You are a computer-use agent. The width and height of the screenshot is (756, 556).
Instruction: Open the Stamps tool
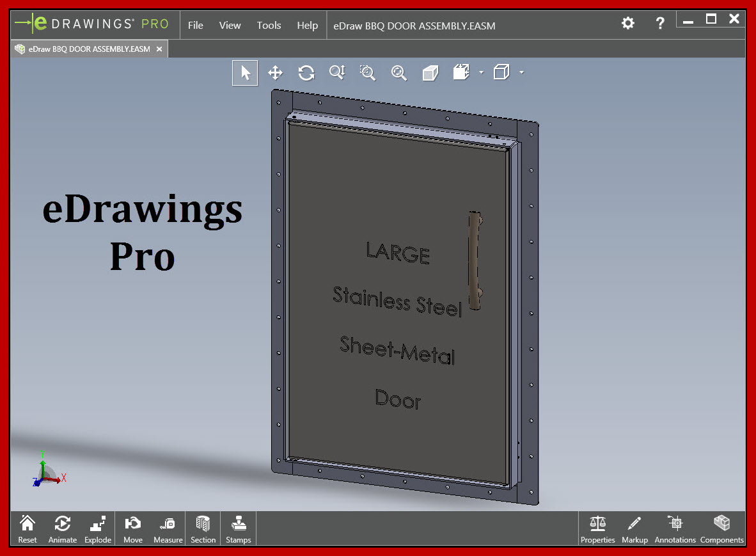(x=238, y=529)
